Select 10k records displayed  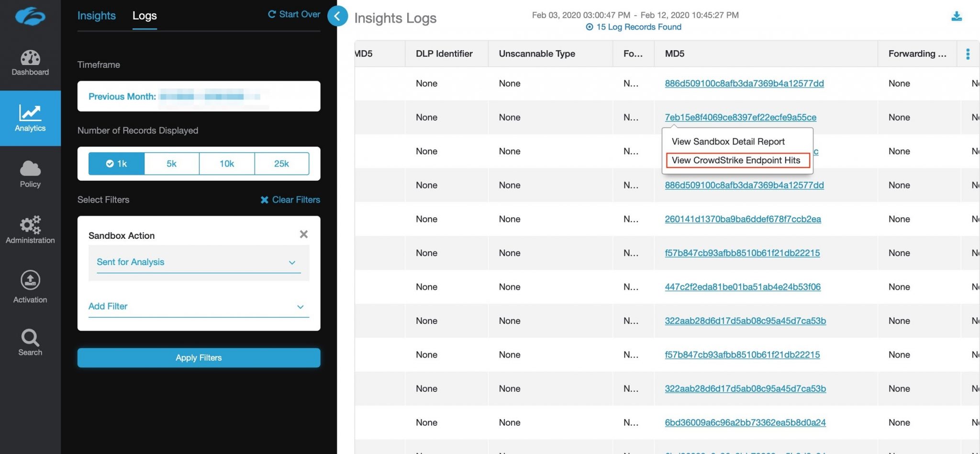coord(226,164)
